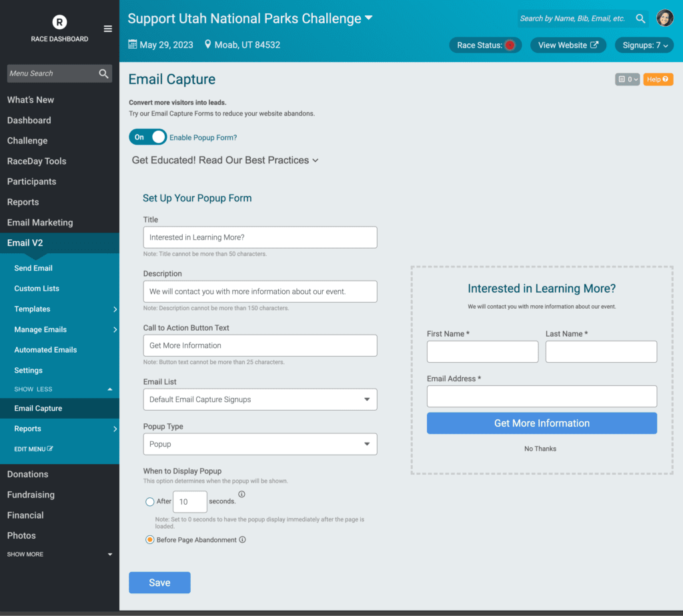
Task: Click the View Website button
Action: pos(568,45)
